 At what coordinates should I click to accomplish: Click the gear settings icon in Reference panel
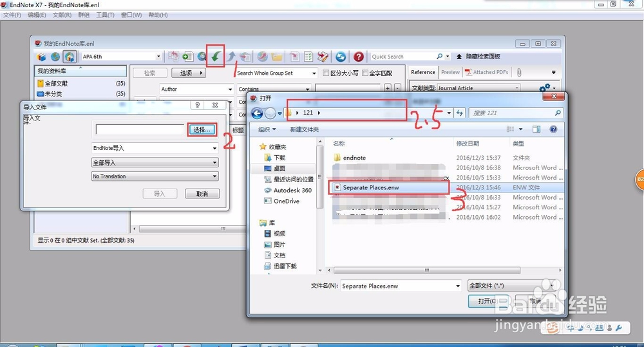(545, 88)
